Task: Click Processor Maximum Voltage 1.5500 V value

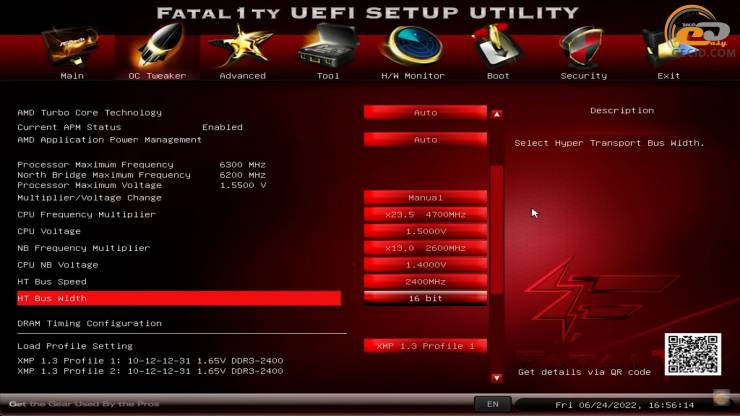Action: coord(243,185)
